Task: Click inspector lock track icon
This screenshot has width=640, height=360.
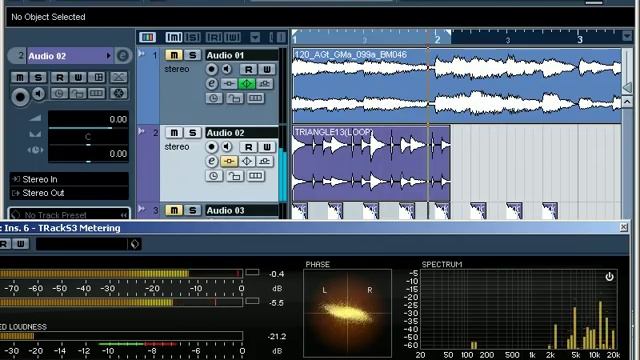Action: [78, 93]
